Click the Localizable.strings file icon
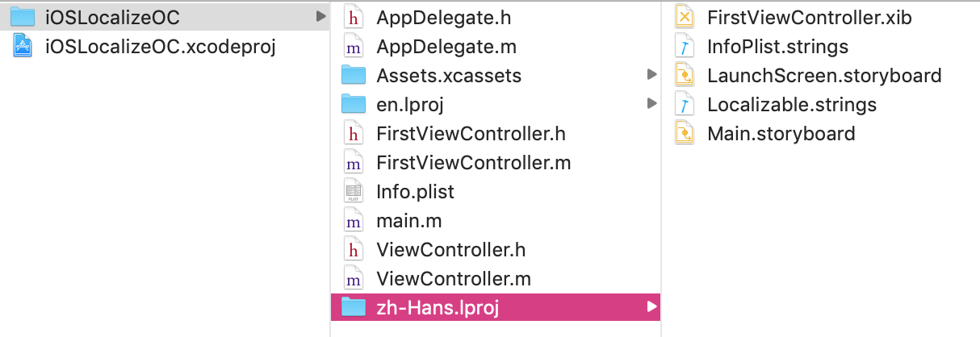 coord(684,104)
